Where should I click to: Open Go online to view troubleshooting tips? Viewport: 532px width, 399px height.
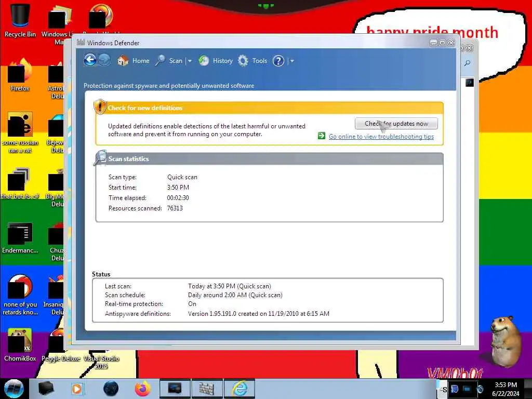(381, 137)
